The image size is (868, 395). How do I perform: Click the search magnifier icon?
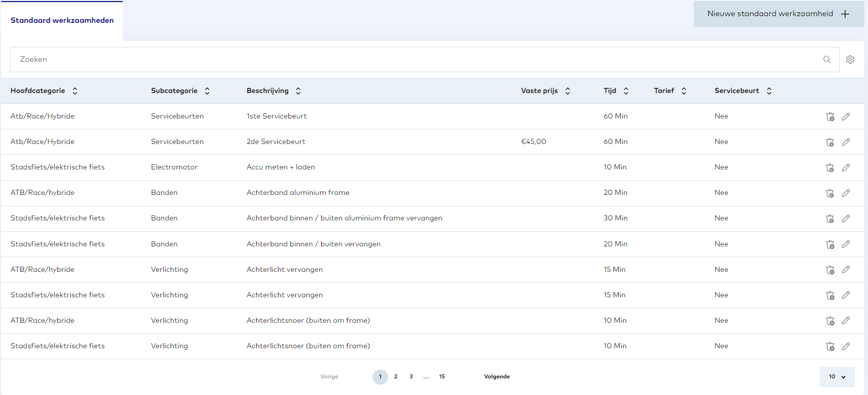(827, 60)
